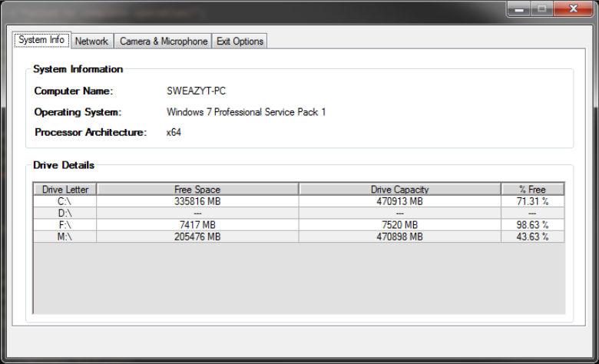Select the M:\ drive letter cell
Screen dimensions: 599x364
point(65,237)
